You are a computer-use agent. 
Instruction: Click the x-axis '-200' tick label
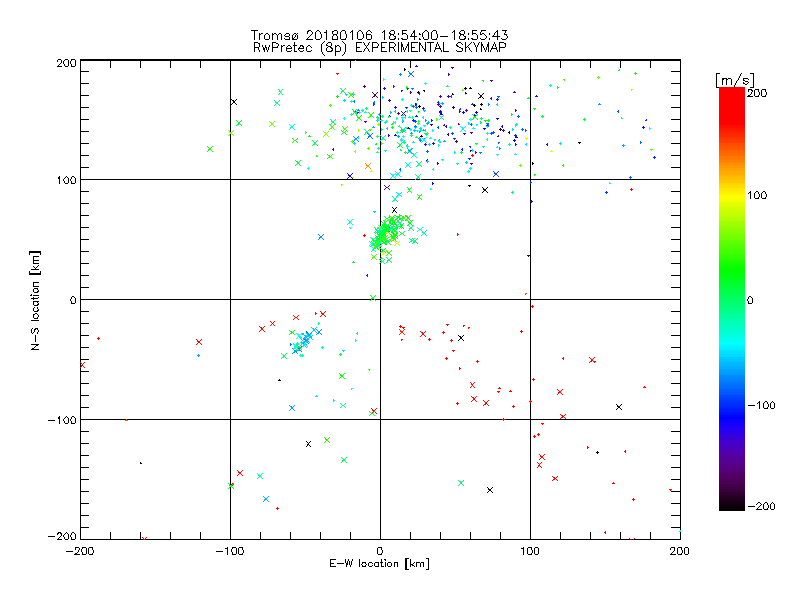pyautogui.click(x=80, y=551)
